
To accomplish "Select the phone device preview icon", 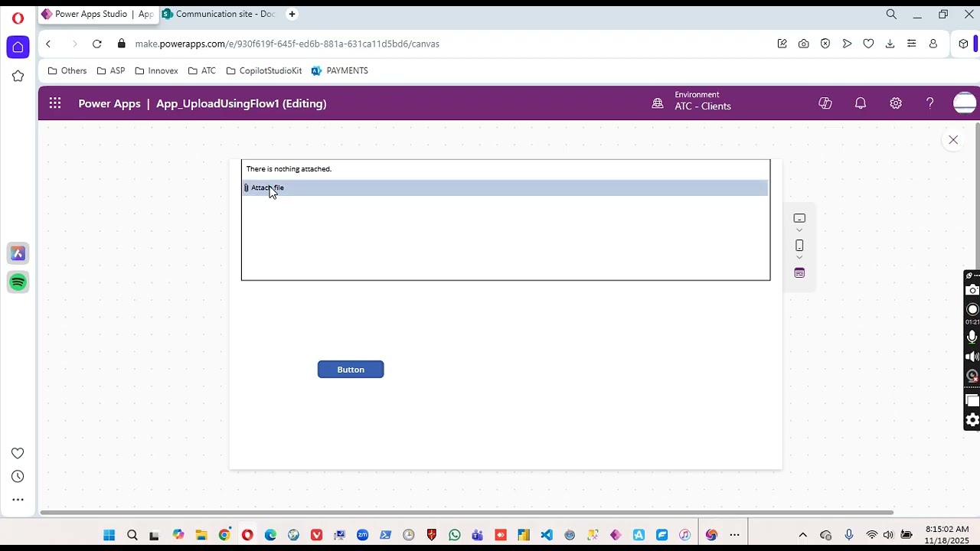I will (799, 246).
